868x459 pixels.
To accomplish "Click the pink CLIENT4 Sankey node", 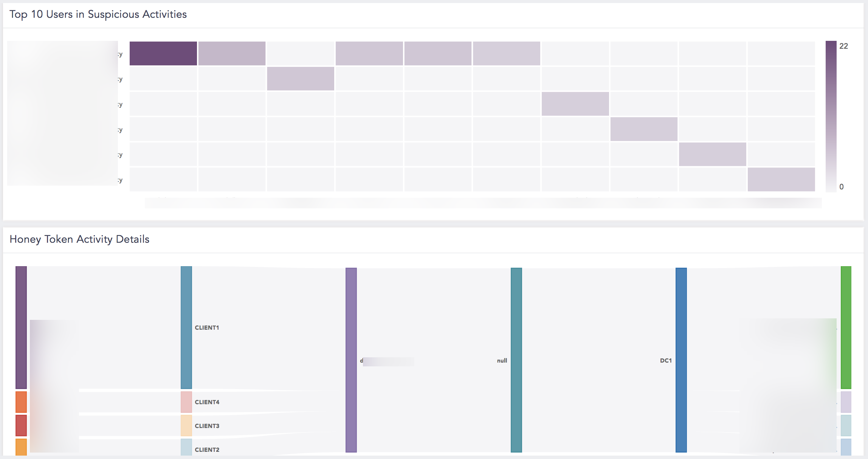I will coord(186,402).
